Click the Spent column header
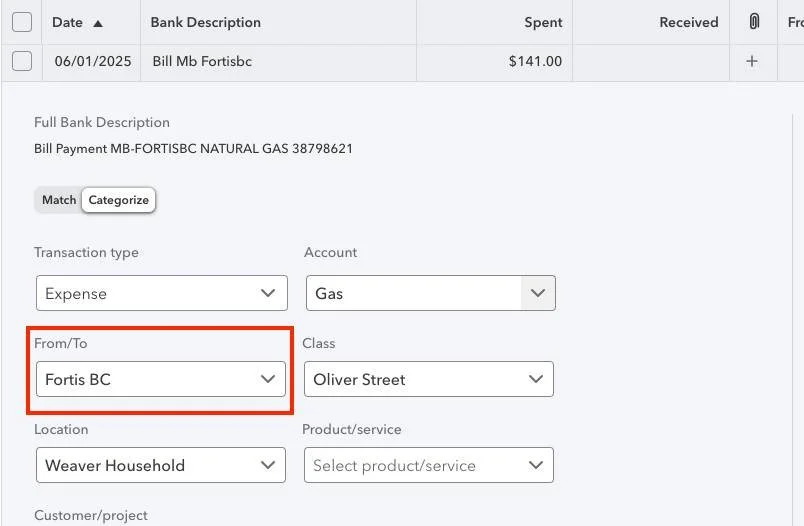Viewport: 804px width, 526px height. pyautogui.click(x=543, y=22)
